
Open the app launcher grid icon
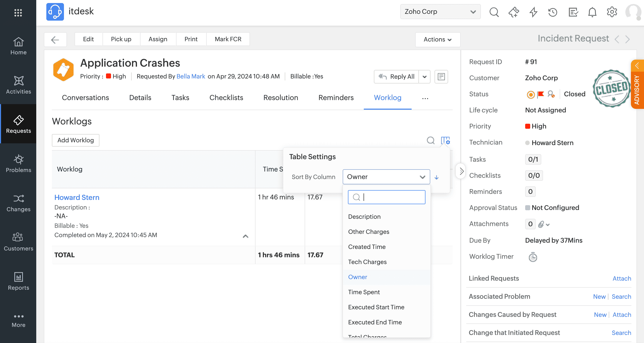point(18,13)
